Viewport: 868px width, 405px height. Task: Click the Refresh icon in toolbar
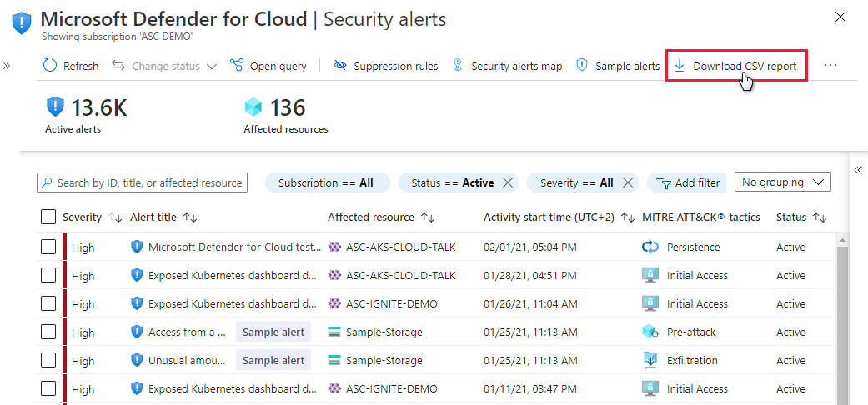50,66
